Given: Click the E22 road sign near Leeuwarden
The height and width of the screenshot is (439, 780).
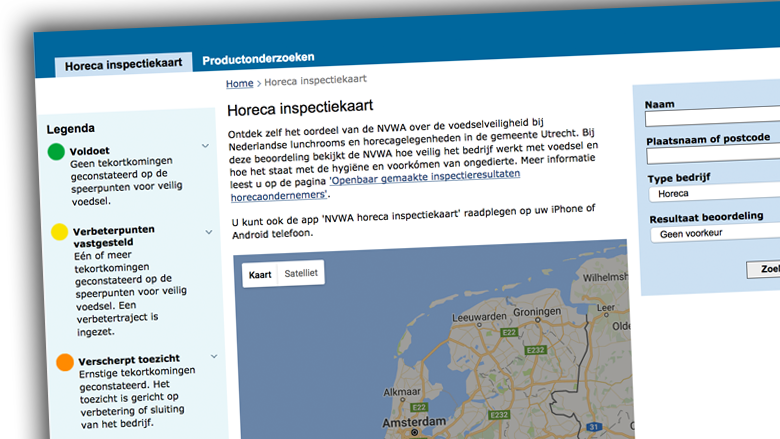Looking at the screenshot, I should 509,332.
